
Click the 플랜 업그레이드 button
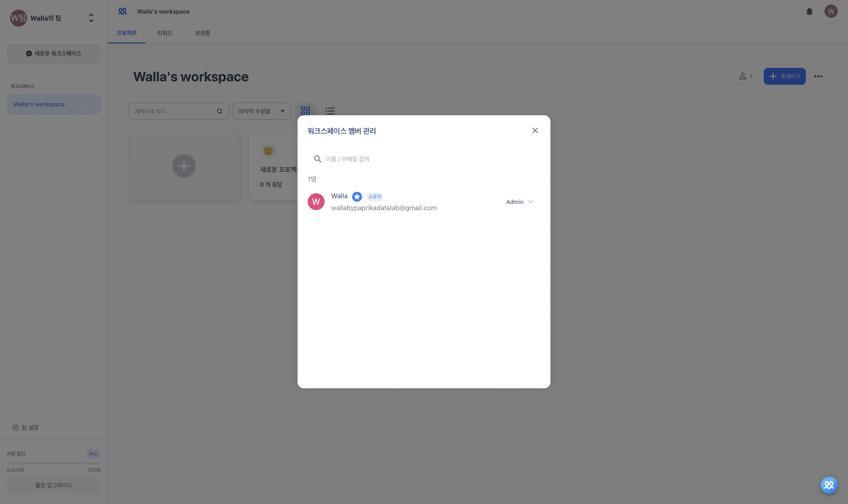point(54,485)
